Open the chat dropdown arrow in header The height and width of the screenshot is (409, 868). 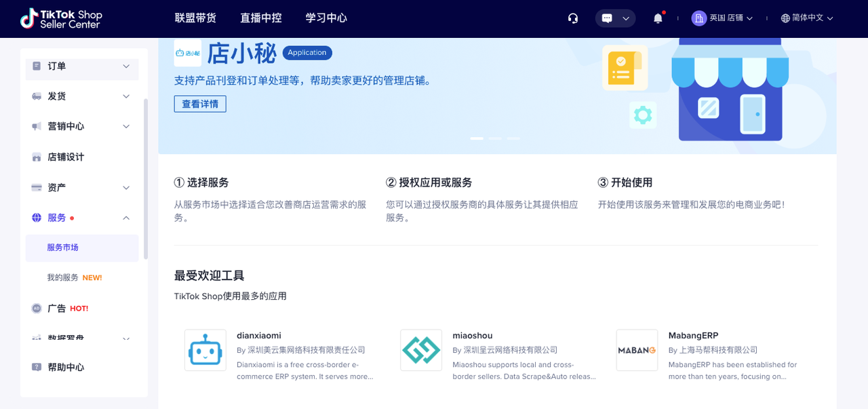tap(625, 18)
